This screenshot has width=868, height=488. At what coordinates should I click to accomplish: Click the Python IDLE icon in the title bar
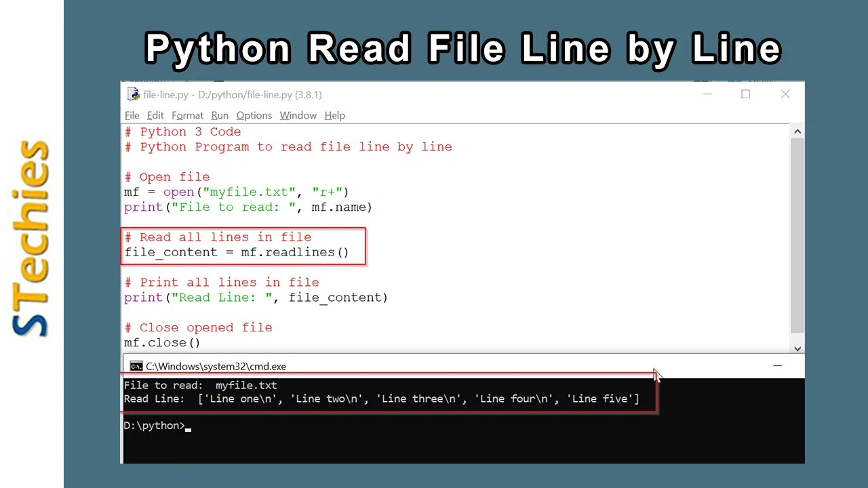[x=133, y=94]
